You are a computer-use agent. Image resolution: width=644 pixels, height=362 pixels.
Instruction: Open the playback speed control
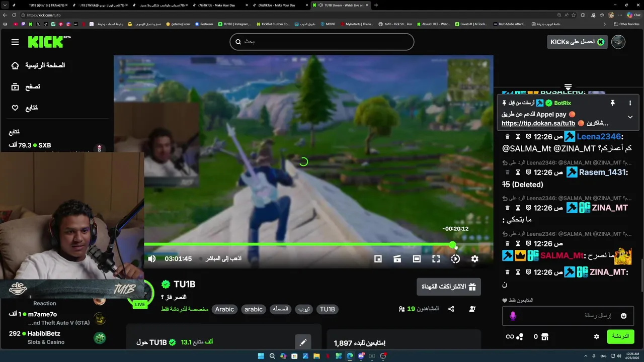455,258
